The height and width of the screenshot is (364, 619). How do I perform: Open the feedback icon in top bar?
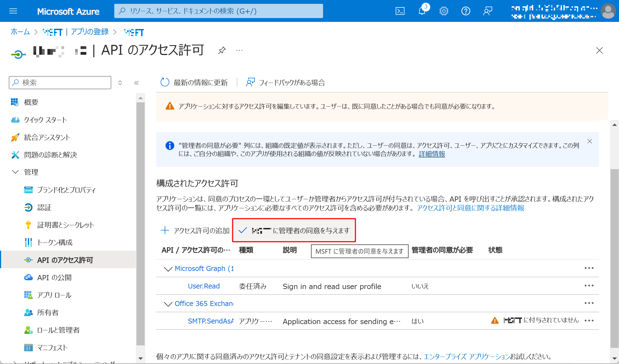pos(487,11)
